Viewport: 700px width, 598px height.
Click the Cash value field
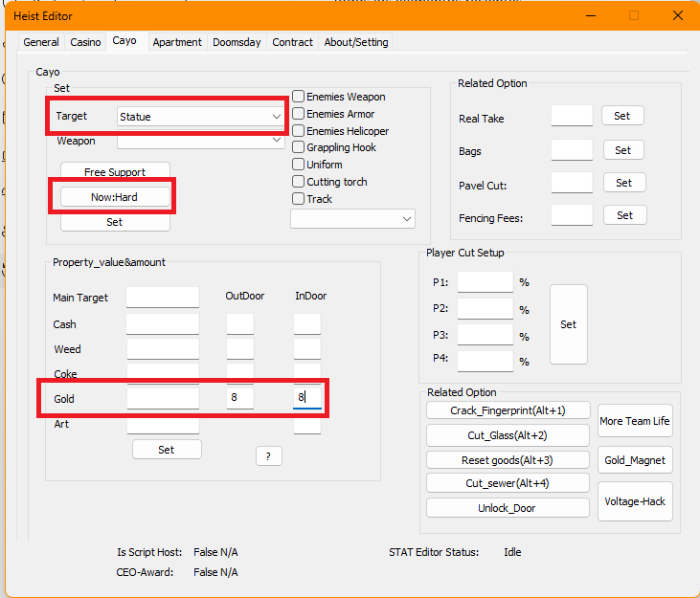[x=163, y=323]
